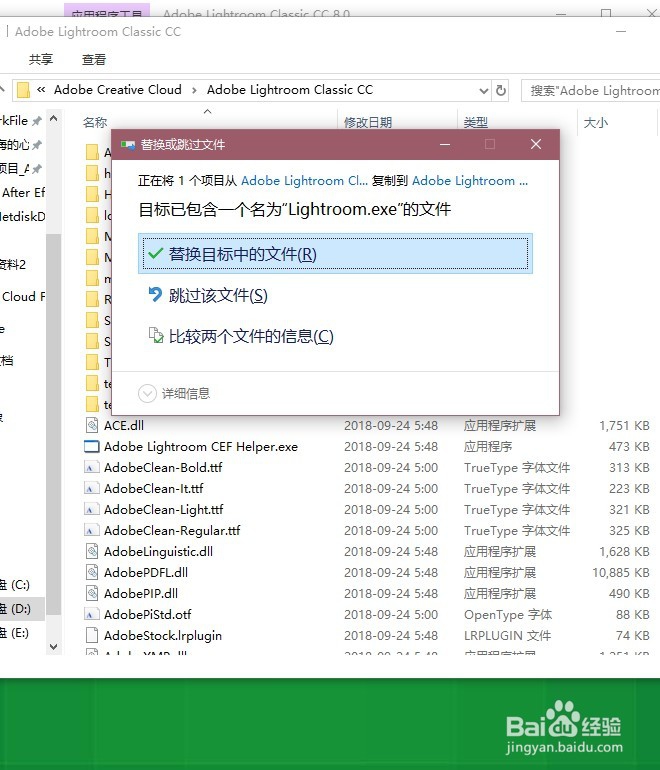Screen dimensions: 660x770
Task: Open address bar history dropdown
Action: pos(484,90)
